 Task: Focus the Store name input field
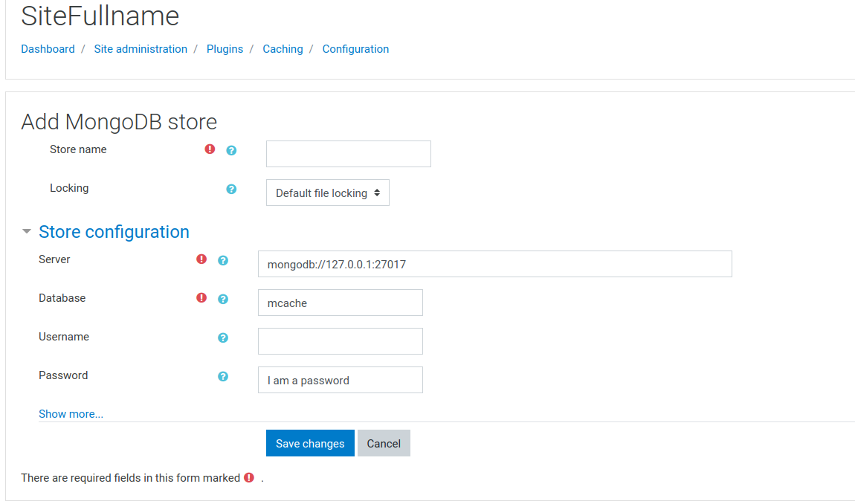coord(349,154)
